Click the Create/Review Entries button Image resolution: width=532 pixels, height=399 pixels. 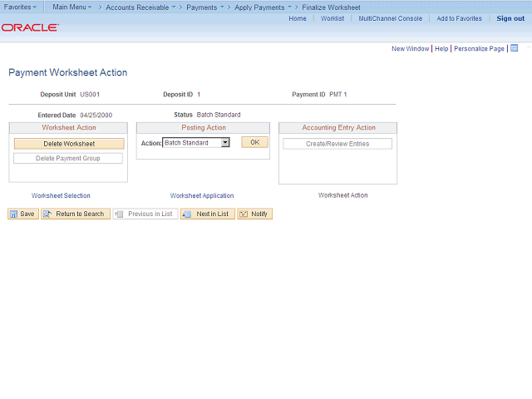[337, 144]
